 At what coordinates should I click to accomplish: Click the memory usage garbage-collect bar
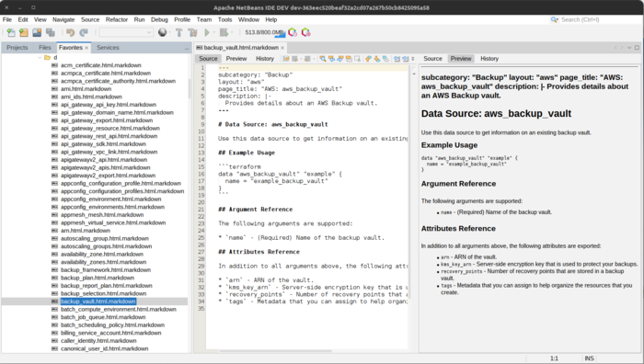click(265, 32)
